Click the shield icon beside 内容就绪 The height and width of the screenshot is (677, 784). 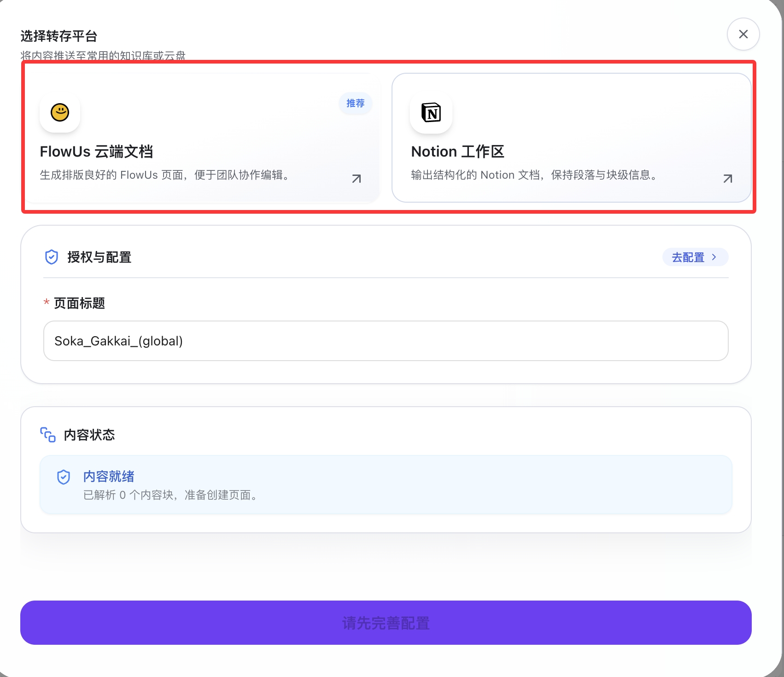pos(64,477)
